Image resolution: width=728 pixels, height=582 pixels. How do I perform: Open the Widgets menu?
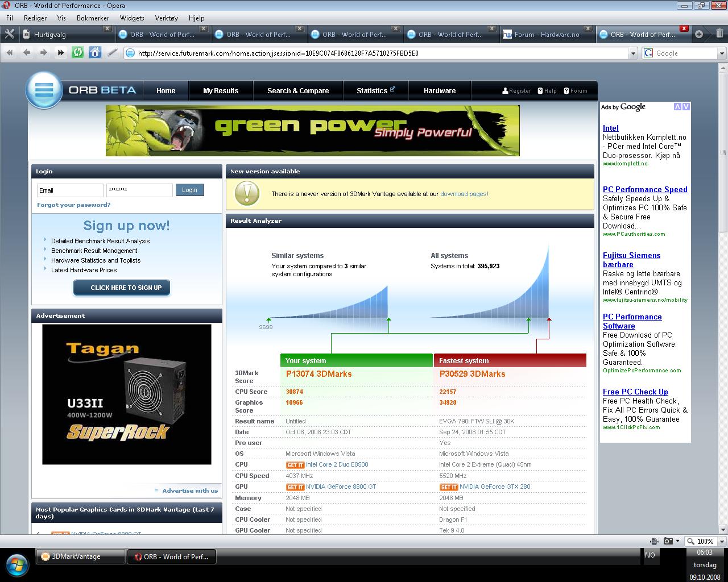coord(132,18)
